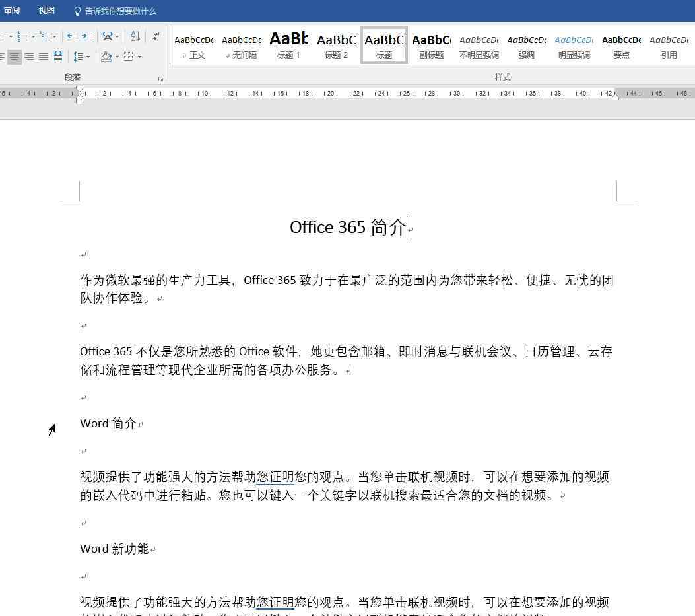Switch to the 视图 (View) tab
695x616 pixels.
[47, 10]
